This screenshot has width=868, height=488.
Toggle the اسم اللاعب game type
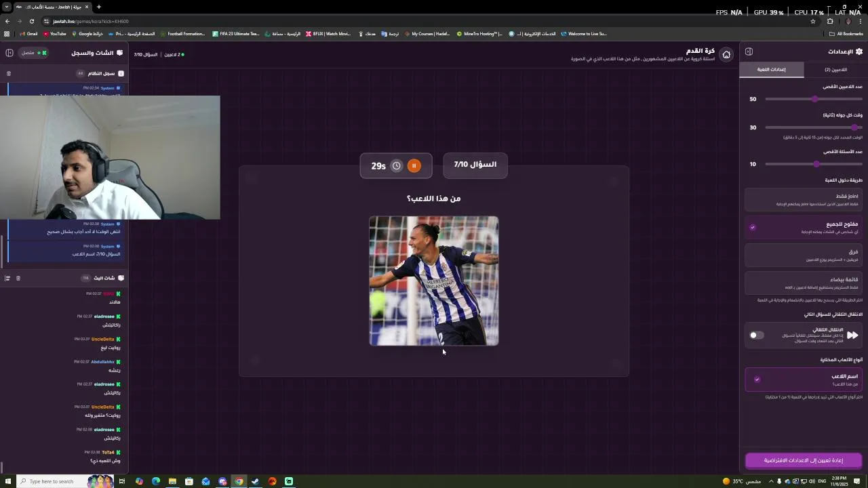point(804,380)
